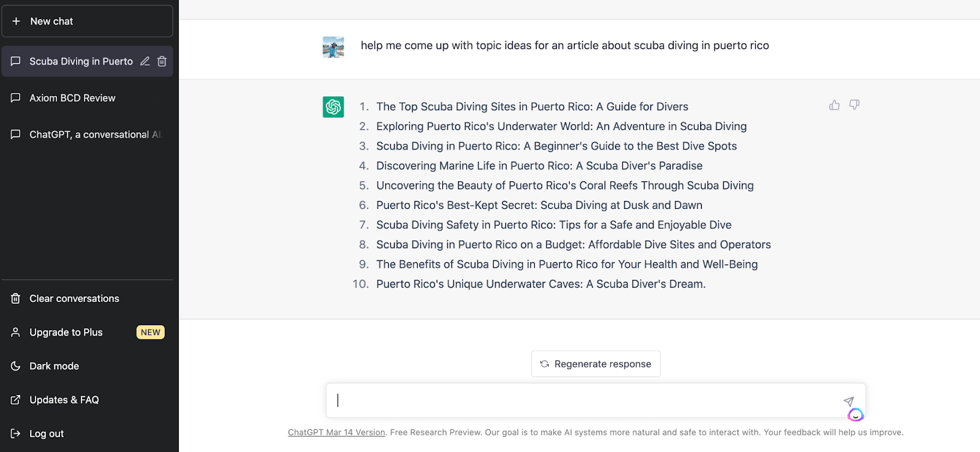Click the ChatGPT logo avatar in response

(333, 107)
